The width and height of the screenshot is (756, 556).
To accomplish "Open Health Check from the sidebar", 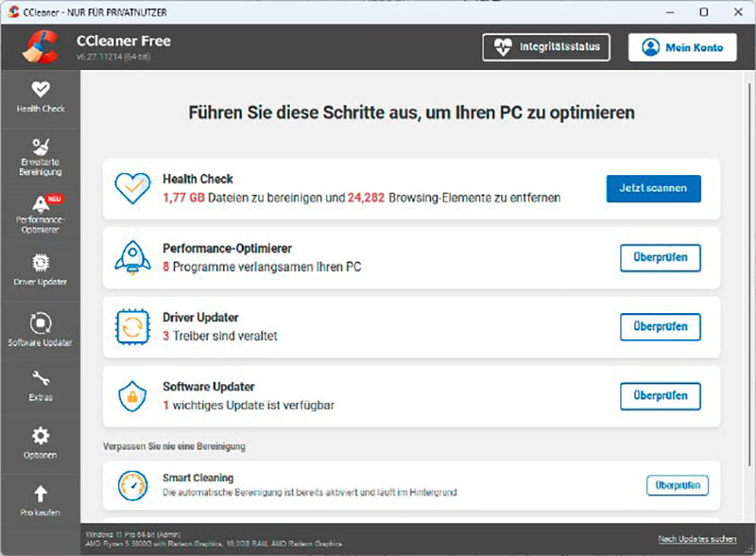I will click(x=40, y=97).
